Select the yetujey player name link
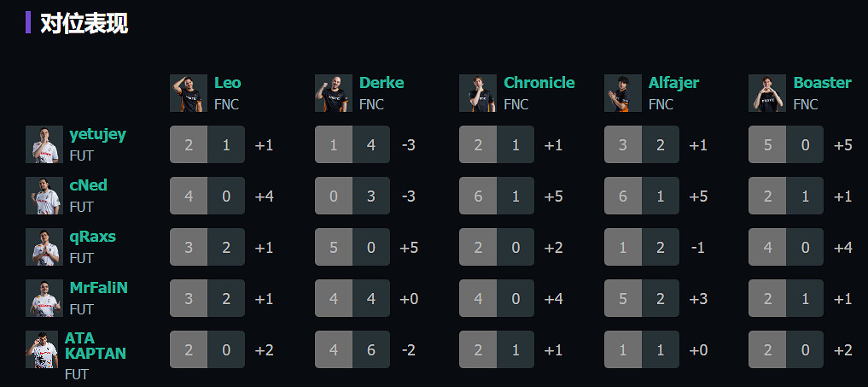The height and width of the screenshot is (387, 868). click(97, 134)
